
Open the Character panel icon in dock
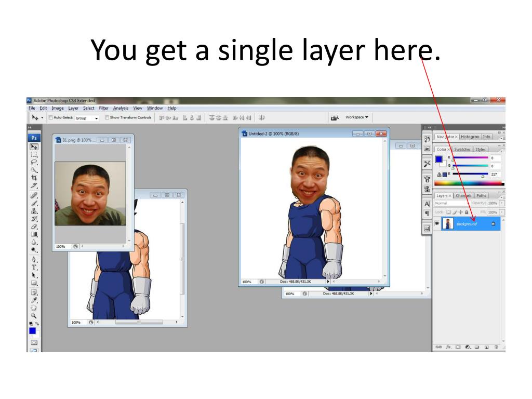click(x=427, y=204)
